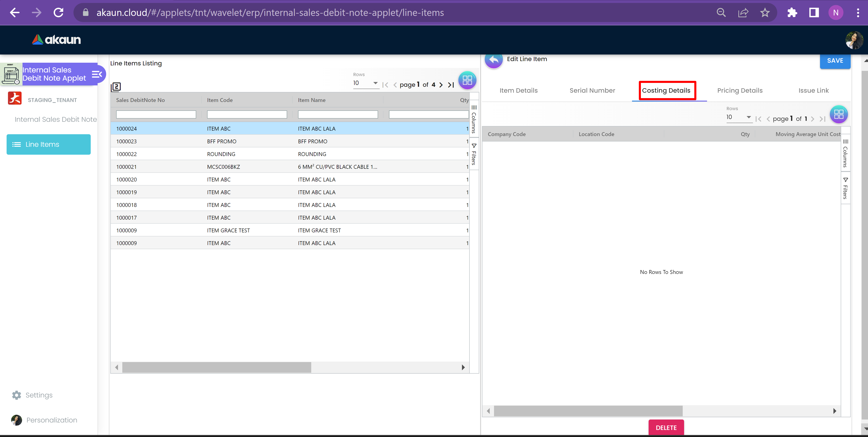The image size is (868, 437).
Task: Click the layered pages icon above listing
Action: pyautogui.click(x=116, y=87)
